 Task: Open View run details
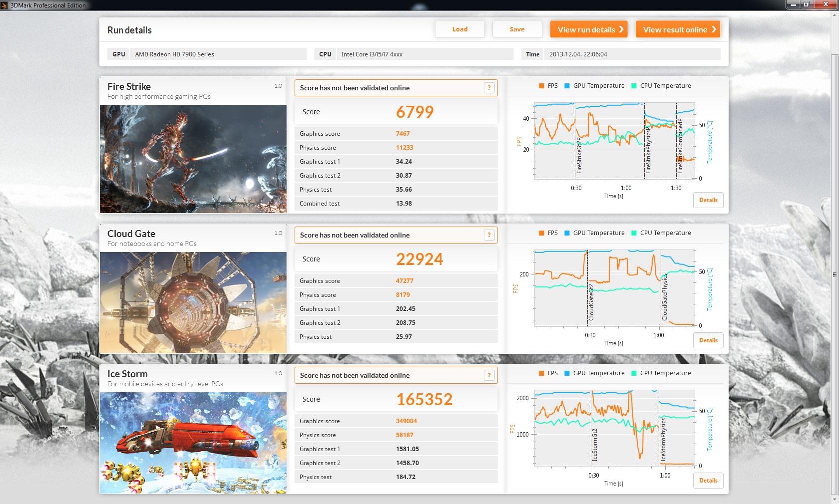pos(589,29)
